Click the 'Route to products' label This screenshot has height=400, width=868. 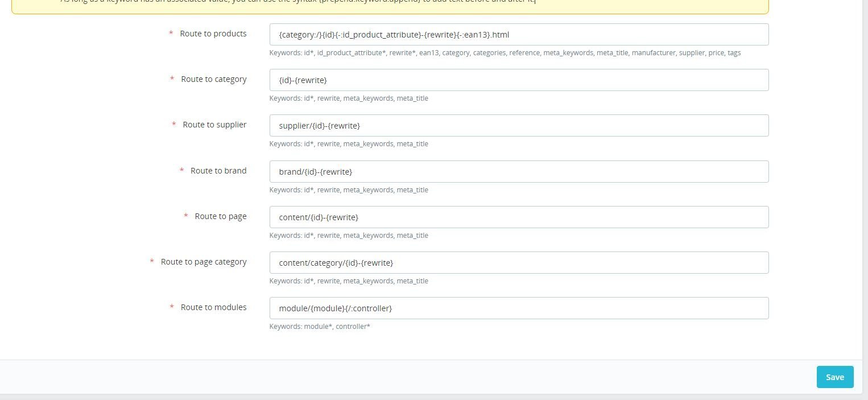[x=213, y=34]
